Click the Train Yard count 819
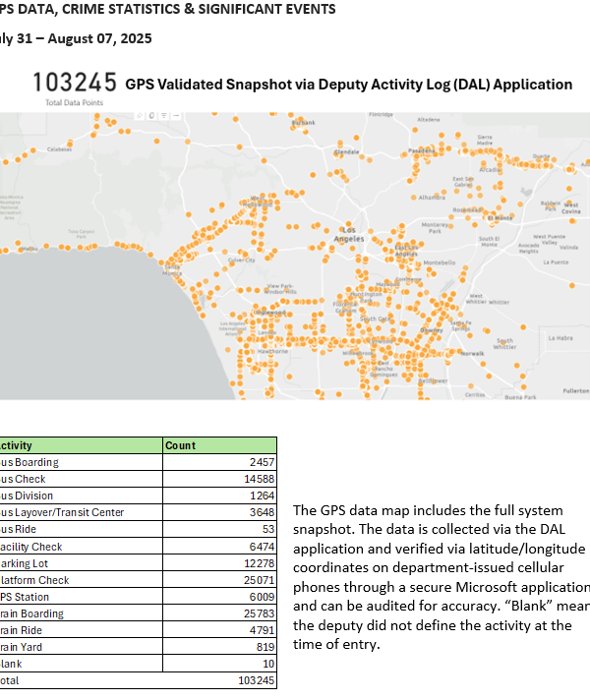 (x=263, y=647)
